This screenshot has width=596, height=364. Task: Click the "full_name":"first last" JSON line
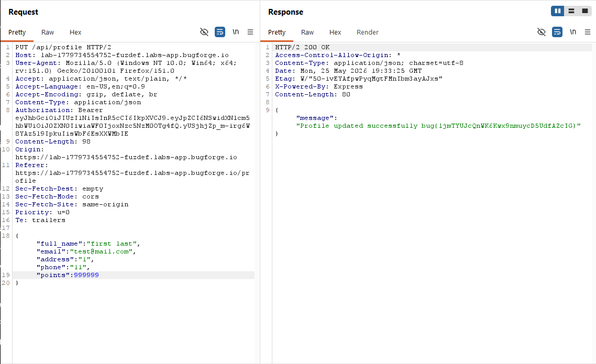pos(88,244)
